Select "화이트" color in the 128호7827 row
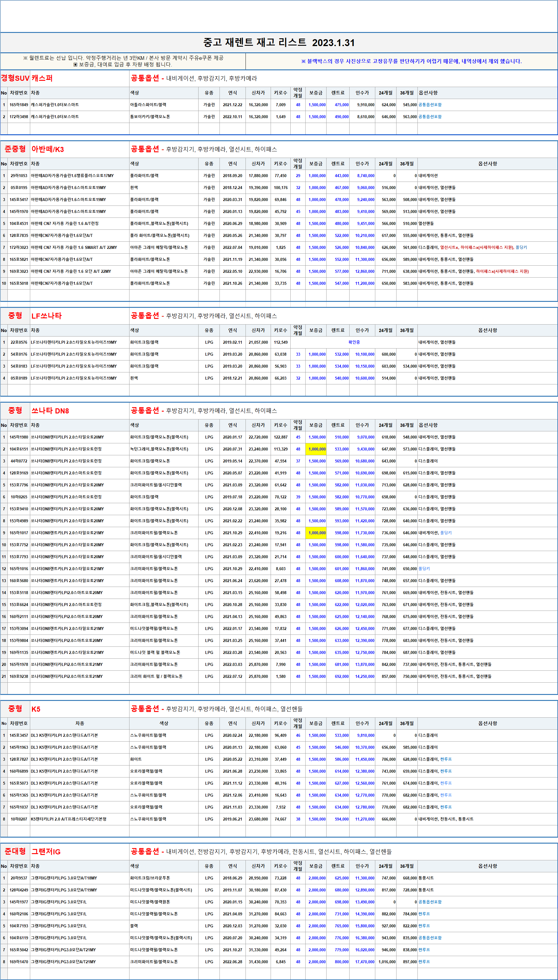 136,759
